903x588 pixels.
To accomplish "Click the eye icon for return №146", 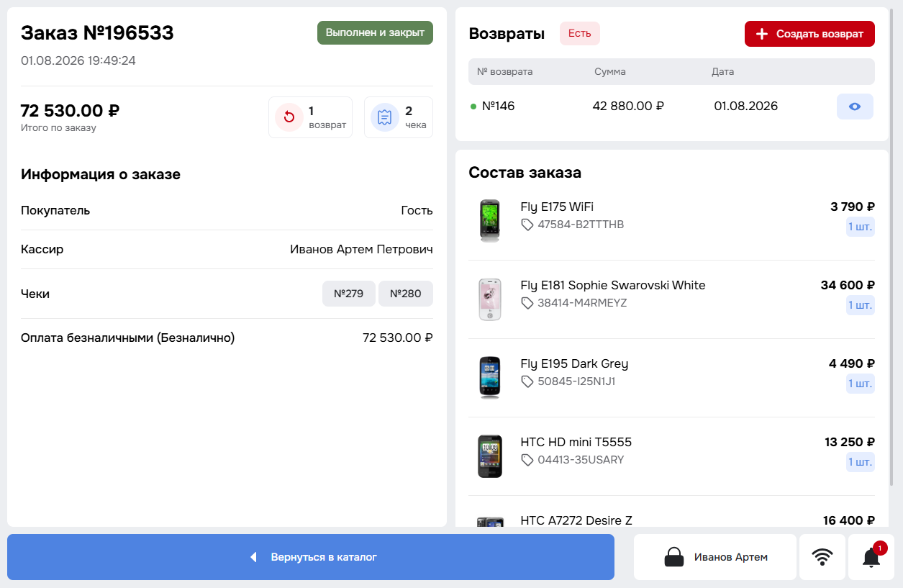I will tap(855, 107).
